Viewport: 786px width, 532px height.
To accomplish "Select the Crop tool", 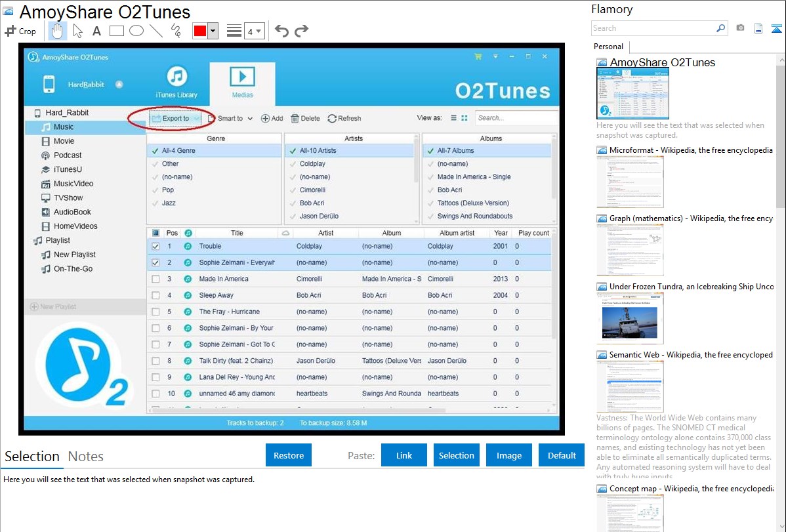I will [20, 31].
